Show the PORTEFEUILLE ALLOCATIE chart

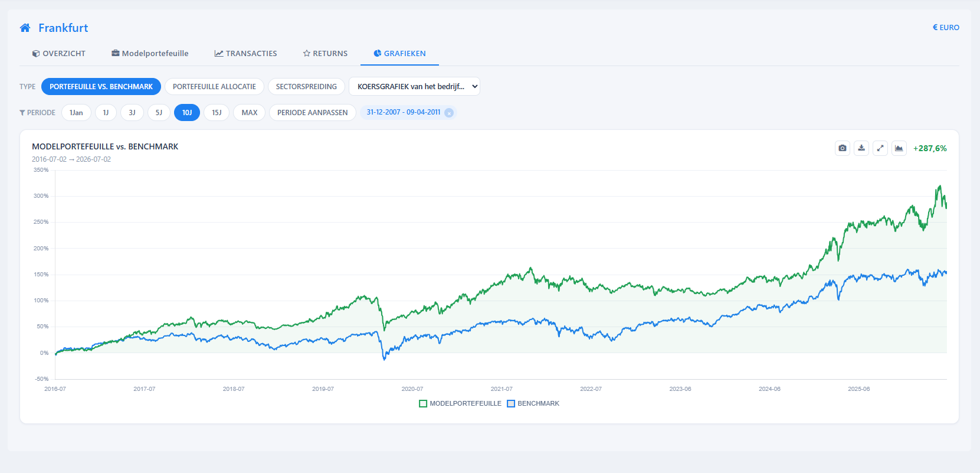(214, 86)
